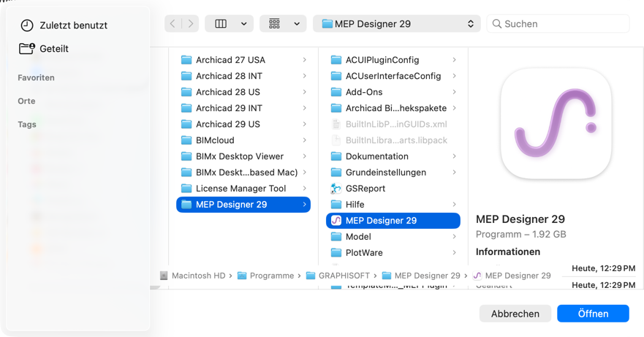Go back with the left arrow
The image size is (644, 337).
pos(173,24)
